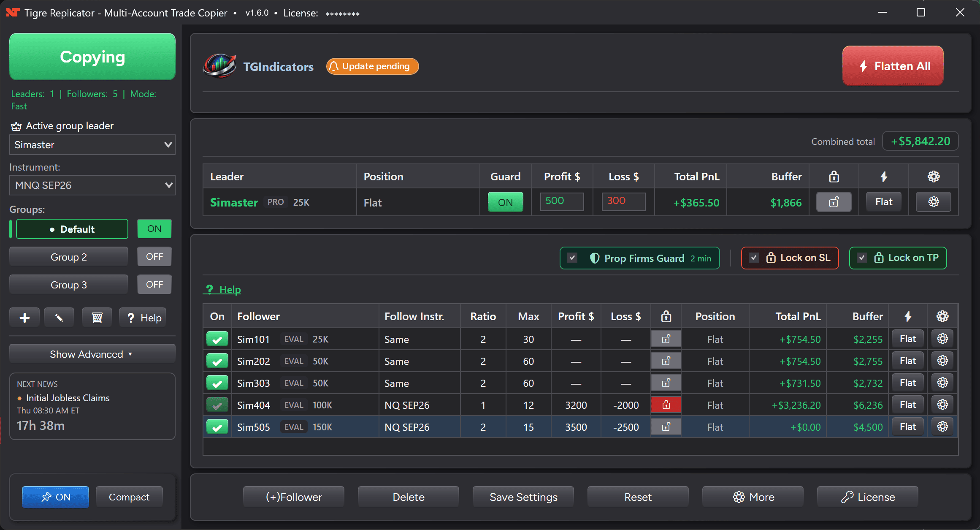Flatten the Sim404 position
This screenshot has width=980, height=530.
point(908,405)
